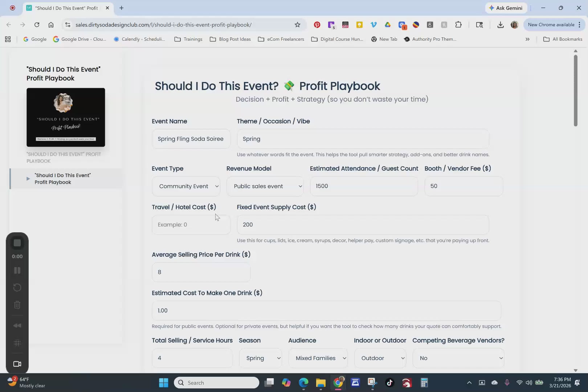This screenshot has height=392, width=588.
Task: Open the Blog Post Ideas bookmark folder
Action: tap(230, 39)
